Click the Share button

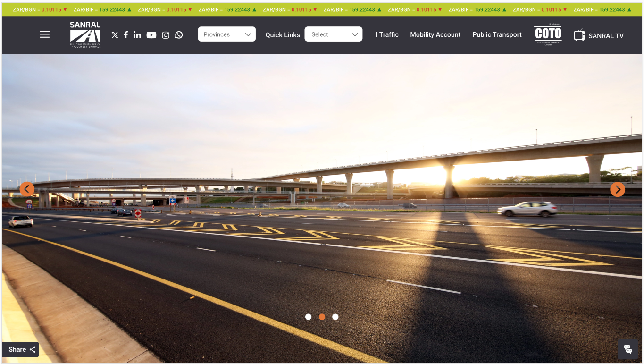click(x=20, y=349)
